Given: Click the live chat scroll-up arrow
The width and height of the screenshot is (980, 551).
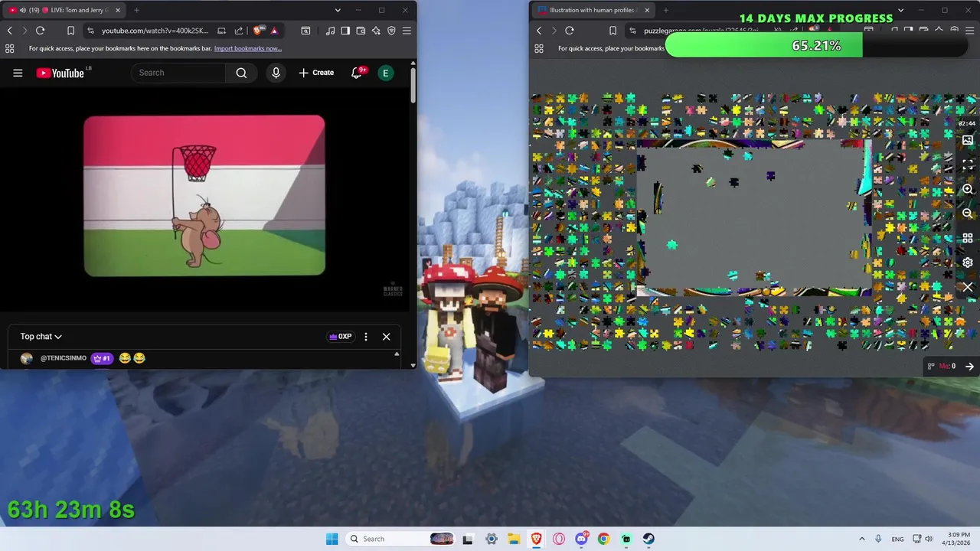Looking at the screenshot, I should 397,354.
